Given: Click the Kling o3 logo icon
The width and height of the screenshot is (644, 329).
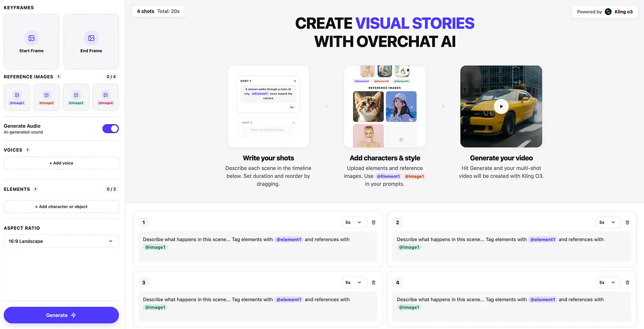Looking at the screenshot, I should coord(608,12).
